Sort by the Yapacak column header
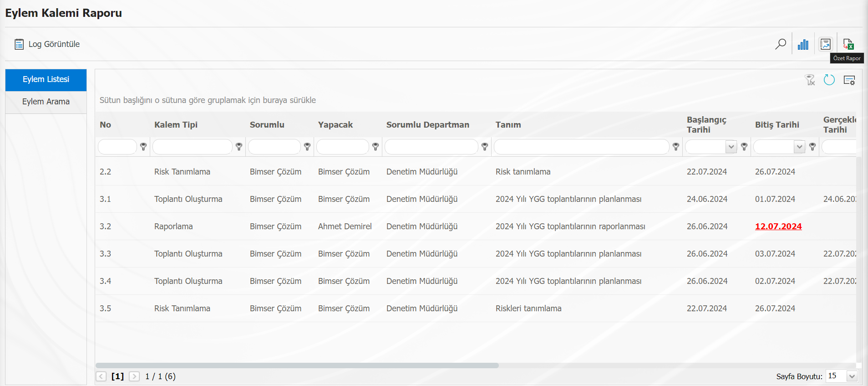The width and height of the screenshot is (868, 386). (335, 125)
